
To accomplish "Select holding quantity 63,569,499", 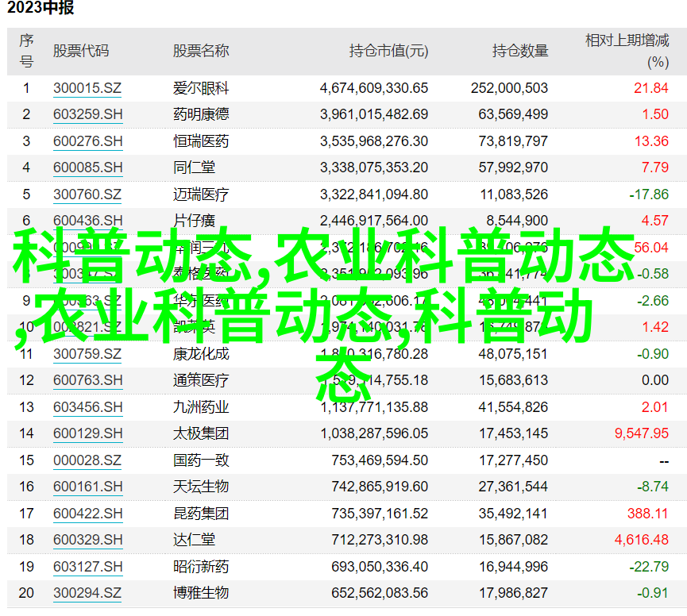I will coord(513,115).
